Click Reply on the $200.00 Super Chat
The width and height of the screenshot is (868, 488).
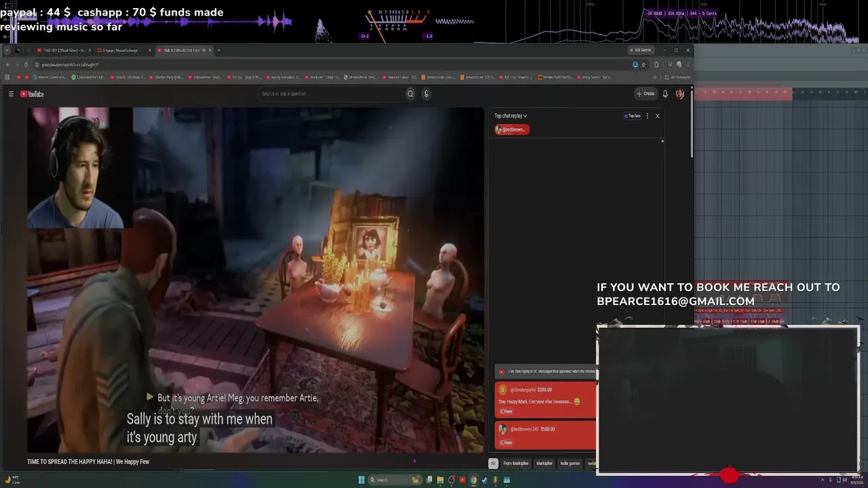(506, 411)
